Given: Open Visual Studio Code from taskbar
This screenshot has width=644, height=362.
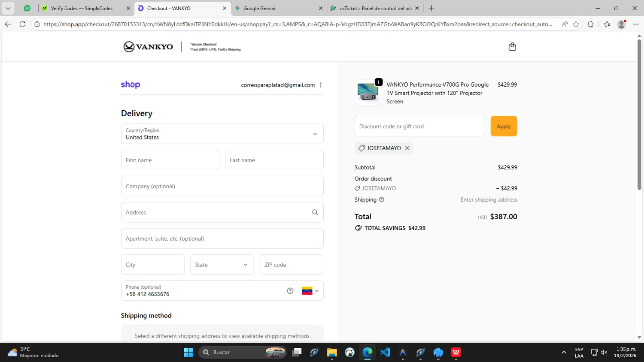Looking at the screenshot, I should click(x=385, y=353).
